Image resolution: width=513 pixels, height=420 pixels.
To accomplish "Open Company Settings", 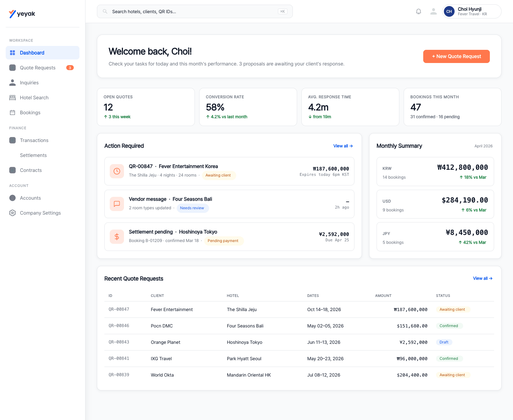I will tap(42, 213).
